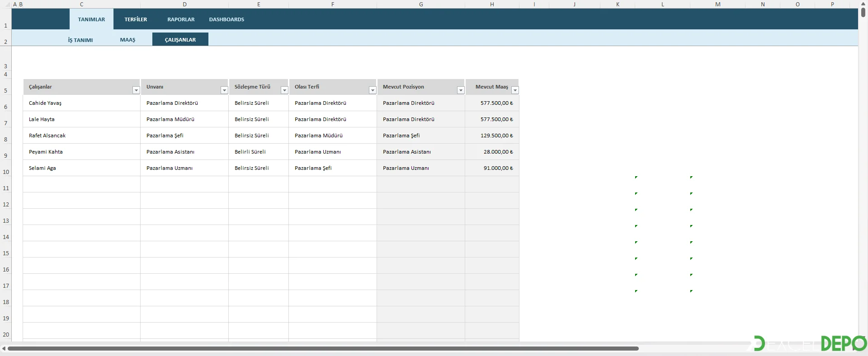Image resolution: width=868 pixels, height=356 pixels.
Task: Click the Excel Depo logo
Action: 810,344
